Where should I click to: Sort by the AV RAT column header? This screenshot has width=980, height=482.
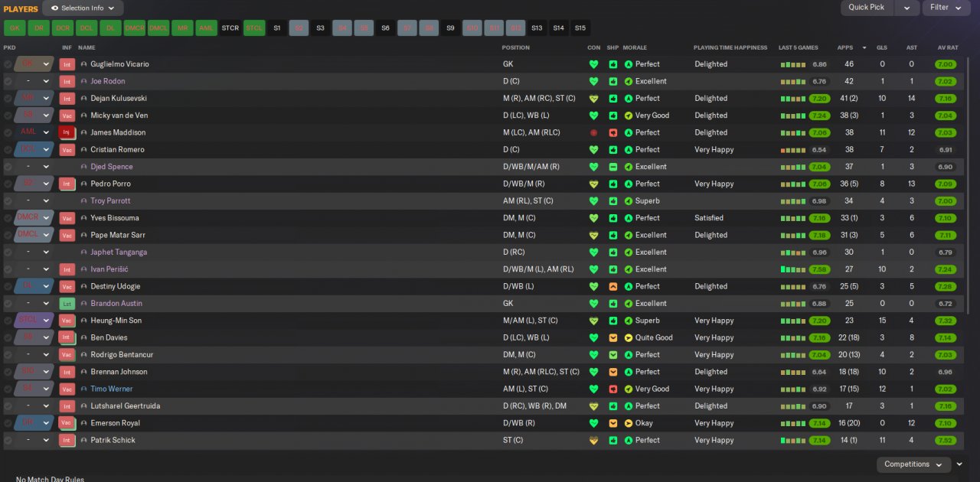coord(948,47)
